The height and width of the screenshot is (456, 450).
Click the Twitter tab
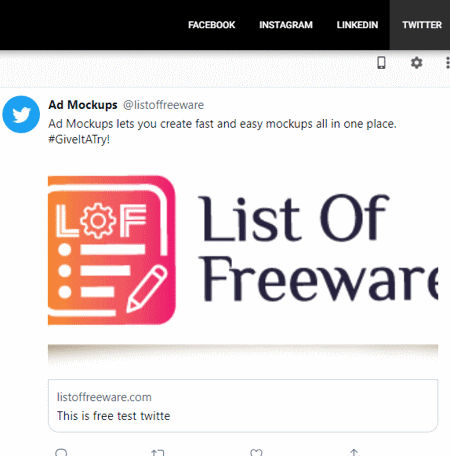pos(422,25)
